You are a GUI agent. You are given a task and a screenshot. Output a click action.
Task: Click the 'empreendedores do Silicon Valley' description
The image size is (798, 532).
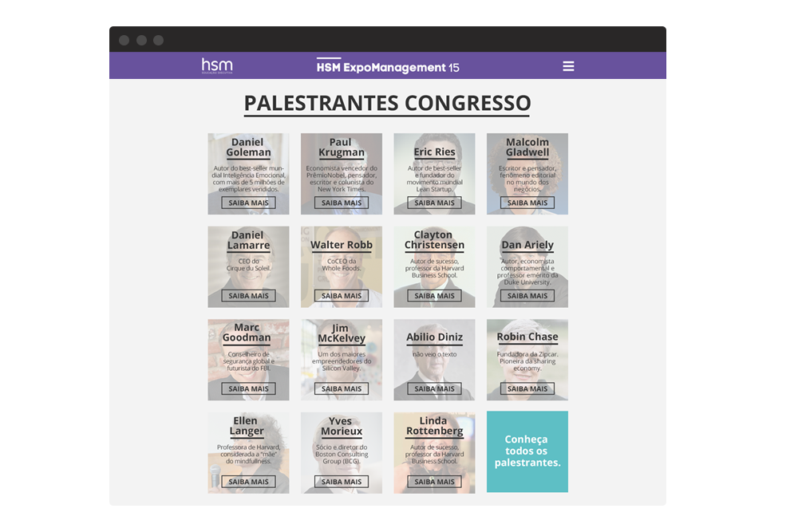click(342, 361)
